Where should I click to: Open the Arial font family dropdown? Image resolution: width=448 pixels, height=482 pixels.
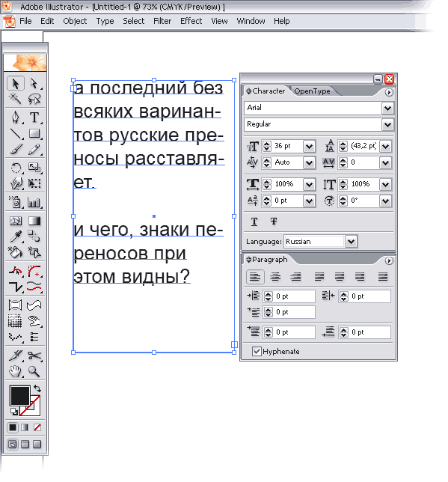(387, 109)
